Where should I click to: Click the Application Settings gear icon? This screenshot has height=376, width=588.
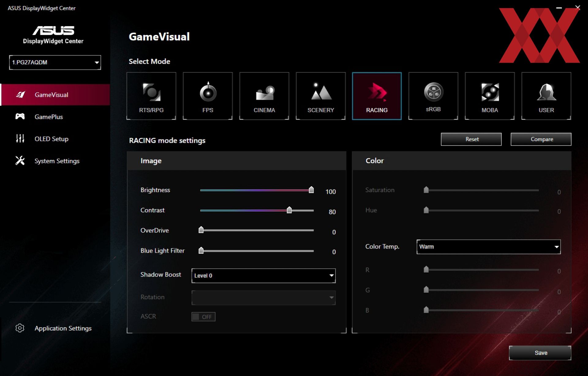(20, 328)
